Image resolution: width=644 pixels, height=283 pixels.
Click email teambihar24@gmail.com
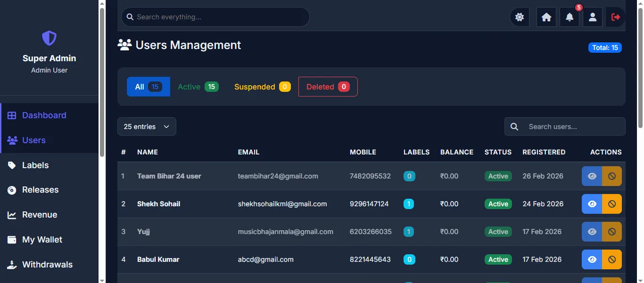(x=278, y=176)
